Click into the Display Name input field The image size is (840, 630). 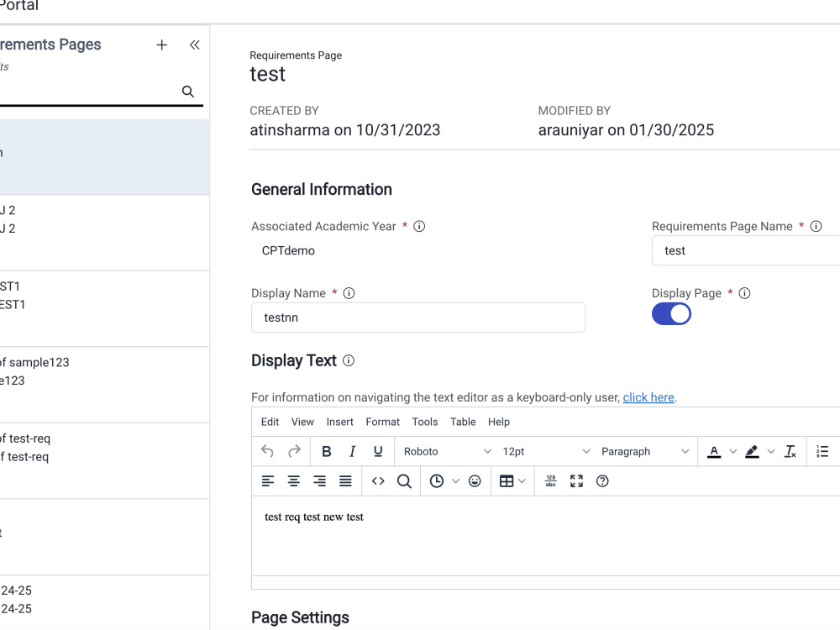point(417,318)
